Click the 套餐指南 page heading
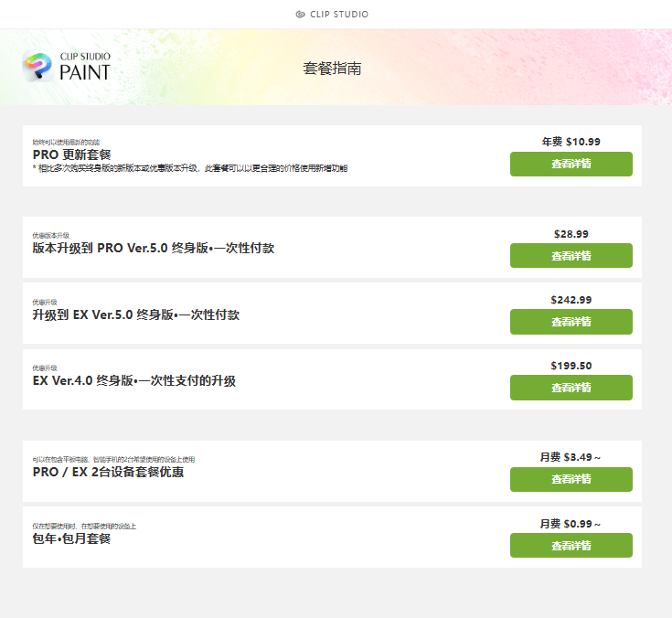Image resolution: width=672 pixels, height=618 pixels. point(333,69)
